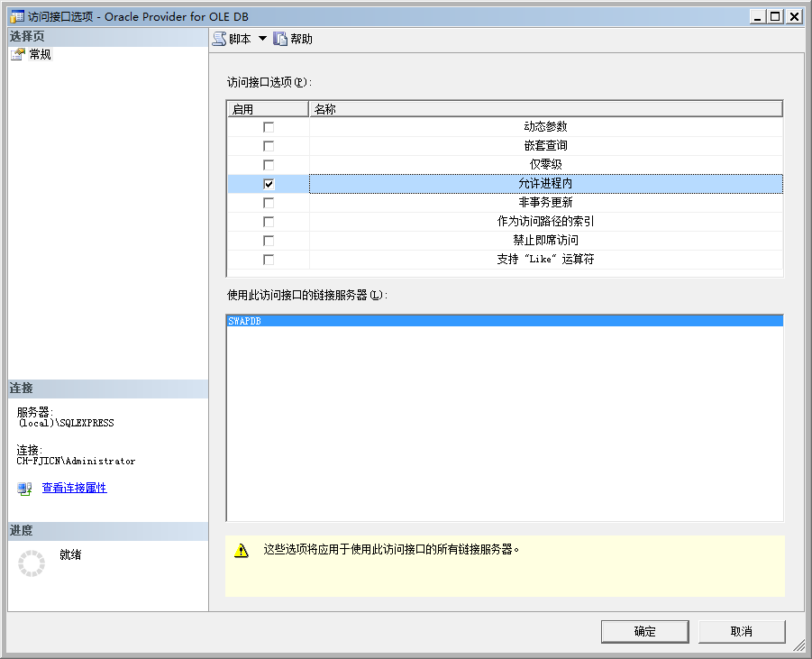This screenshot has width=812, height=659.
Task: Open the 脚本 dropdown arrow
Action: 262,39
